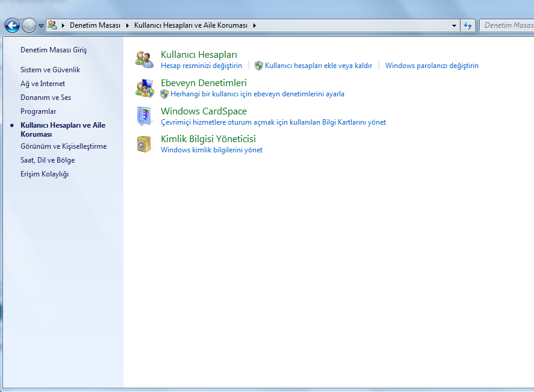Open the Kullanıcı Hesapları heading
Image resolution: width=534 pixels, height=392 pixels.
tap(199, 54)
